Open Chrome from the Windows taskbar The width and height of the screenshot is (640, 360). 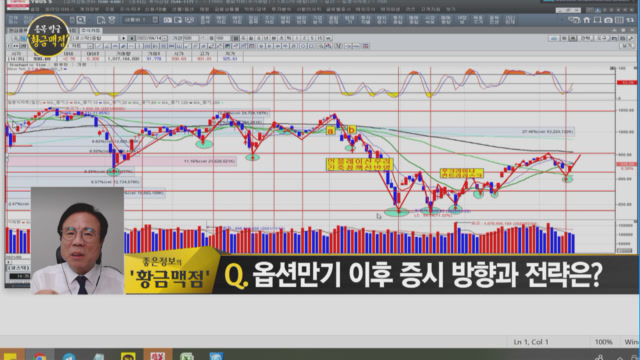(40, 356)
